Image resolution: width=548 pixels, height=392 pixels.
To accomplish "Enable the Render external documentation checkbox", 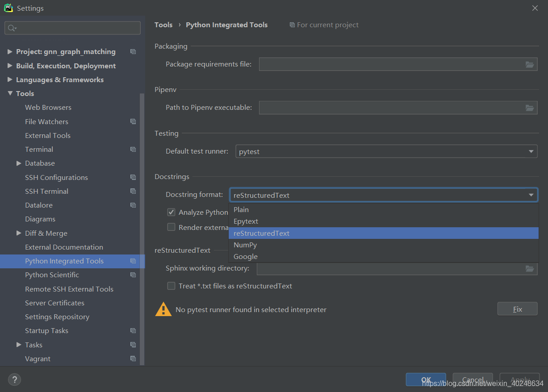I will pos(171,227).
